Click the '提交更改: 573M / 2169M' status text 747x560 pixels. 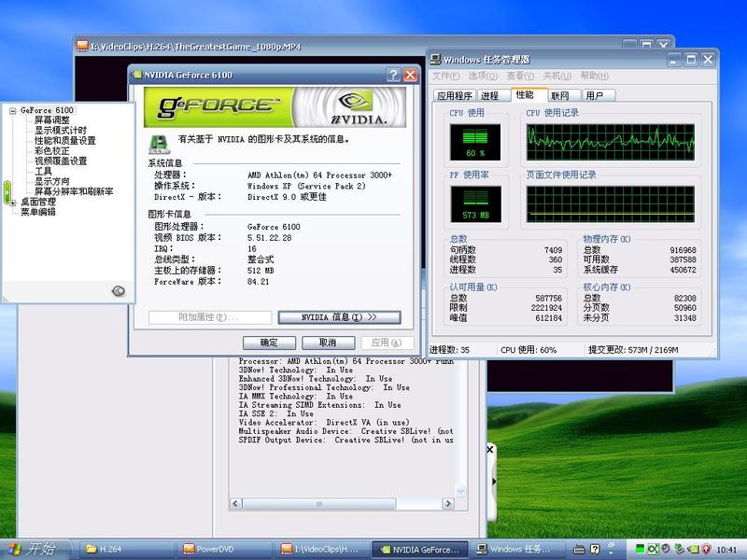tap(633, 350)
